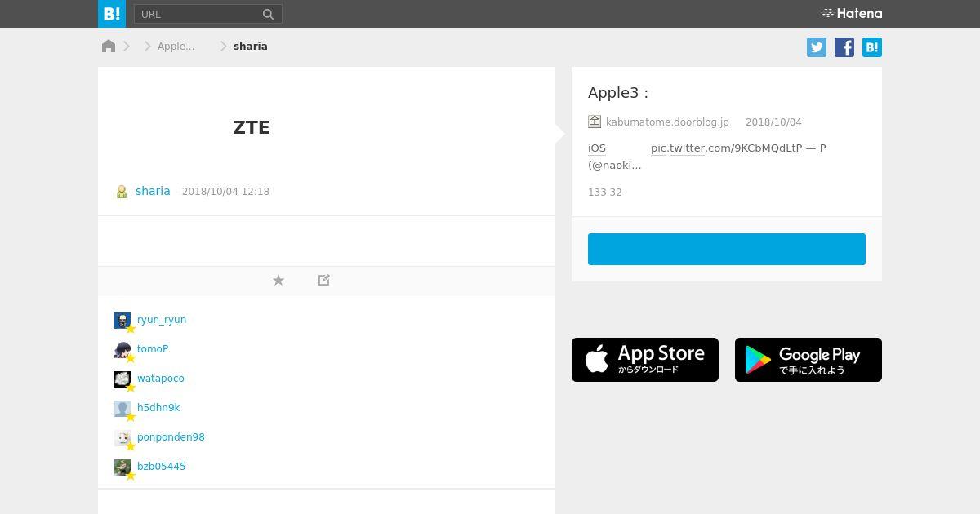This screenshot has width=980, height=514.
Task: Open the Google Play badge
Action: click(808, 360)
